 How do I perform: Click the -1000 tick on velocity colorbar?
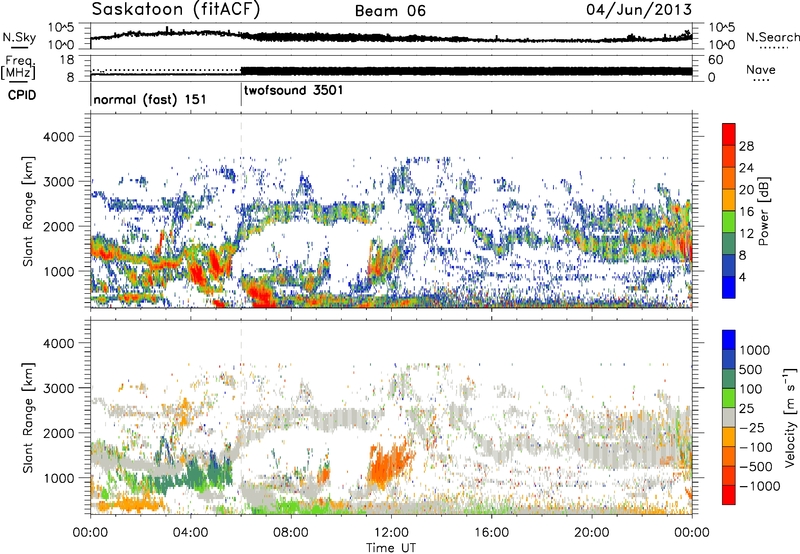point(760,486)
